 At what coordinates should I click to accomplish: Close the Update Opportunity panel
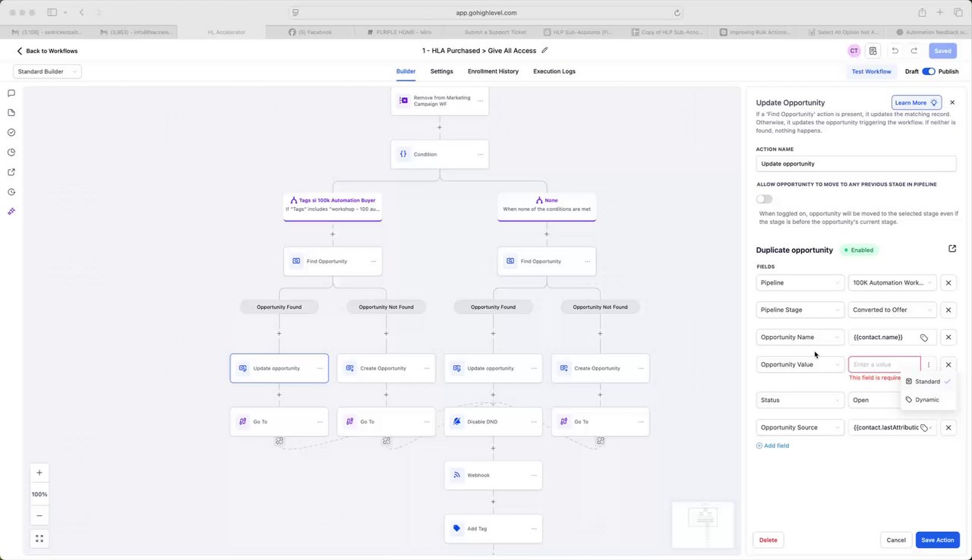[952, 102]
